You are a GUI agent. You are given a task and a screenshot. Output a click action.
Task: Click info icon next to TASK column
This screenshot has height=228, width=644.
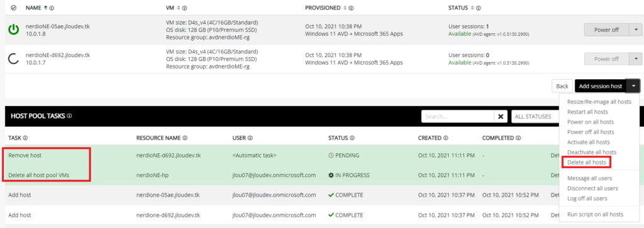25,138
